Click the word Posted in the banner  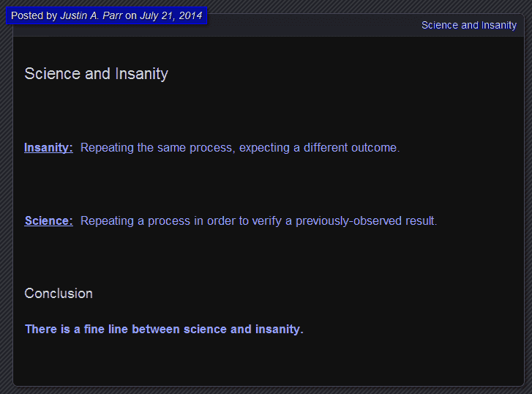[x=27, y=15]
